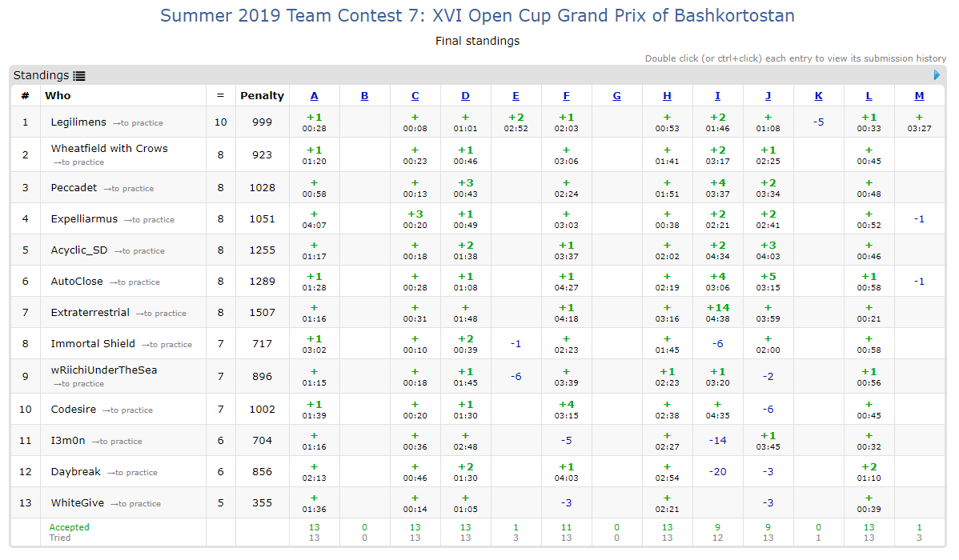
Task: Click the standings list icon
Action: [x=79, y=76]
